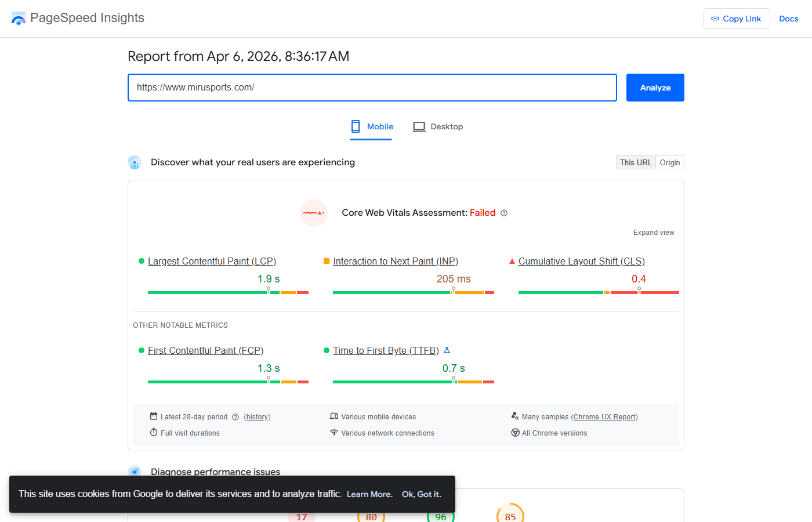Click the stopwatch icon beside Full visit durations
Screen dimensions: 812x522
click(154, 432)
